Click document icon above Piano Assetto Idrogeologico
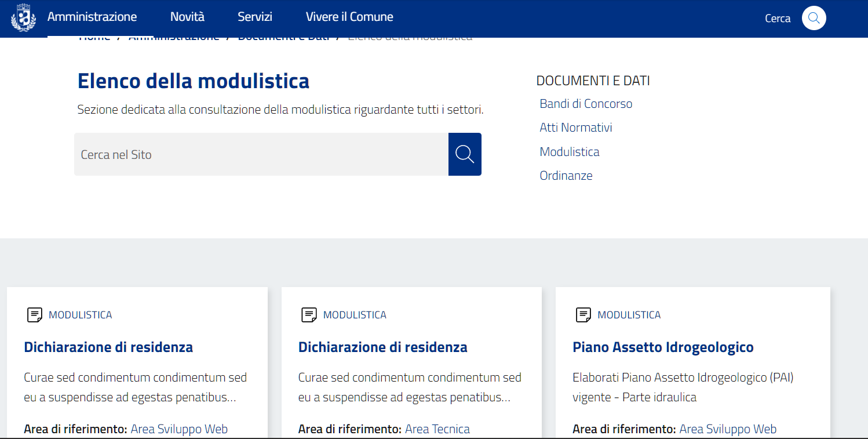 tap(583, 315)
